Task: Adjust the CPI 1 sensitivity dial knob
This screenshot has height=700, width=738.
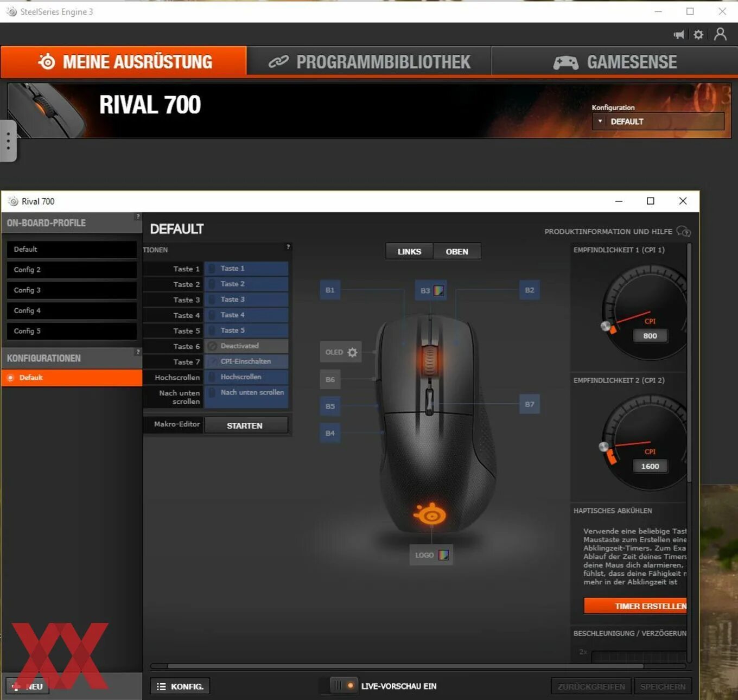Action: pos(606,326)
